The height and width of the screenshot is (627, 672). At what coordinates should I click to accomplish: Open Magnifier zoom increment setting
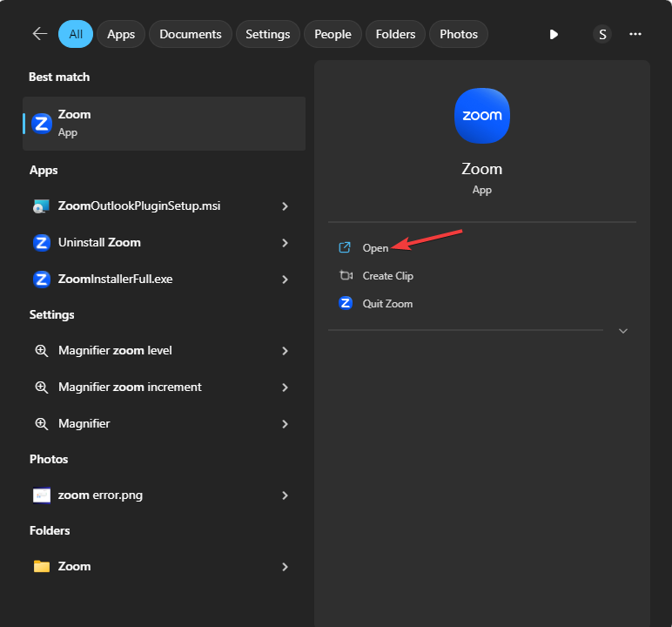(165, 388)
